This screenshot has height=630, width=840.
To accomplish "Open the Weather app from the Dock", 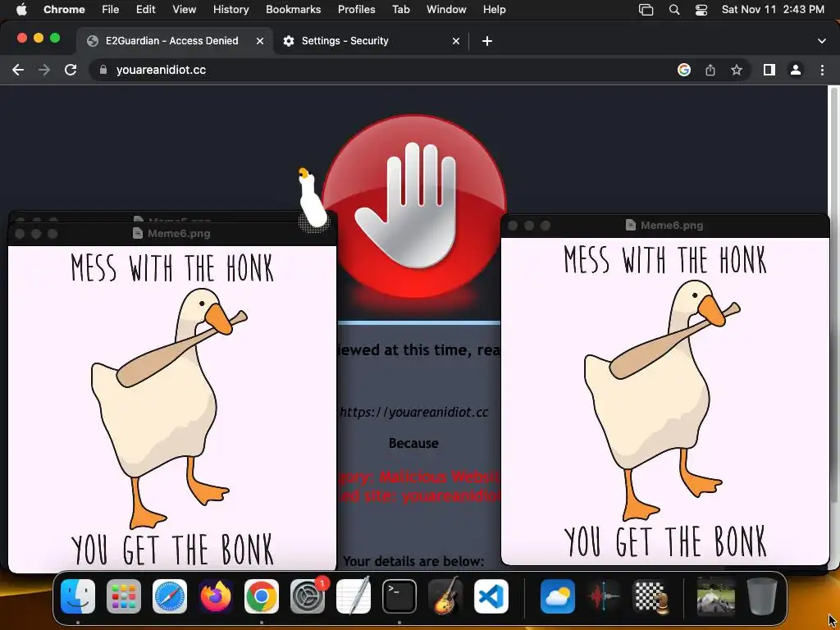I will 558,596.
